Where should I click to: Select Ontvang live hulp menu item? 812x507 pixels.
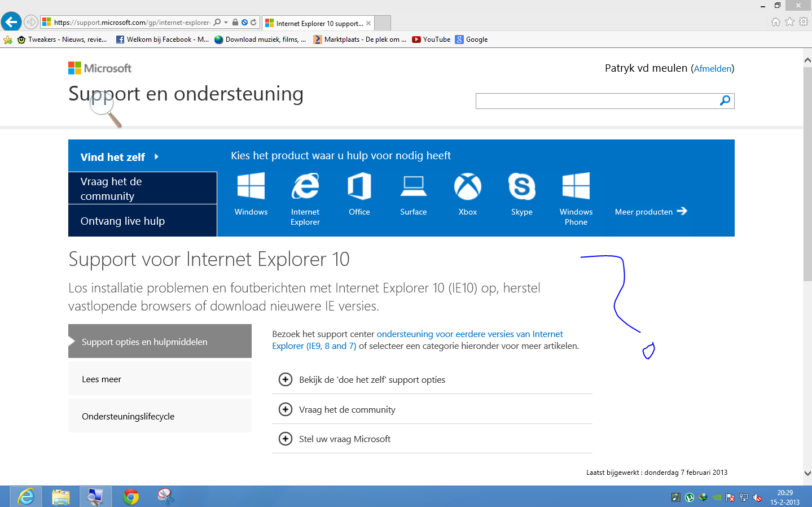[x=143, y=221]
